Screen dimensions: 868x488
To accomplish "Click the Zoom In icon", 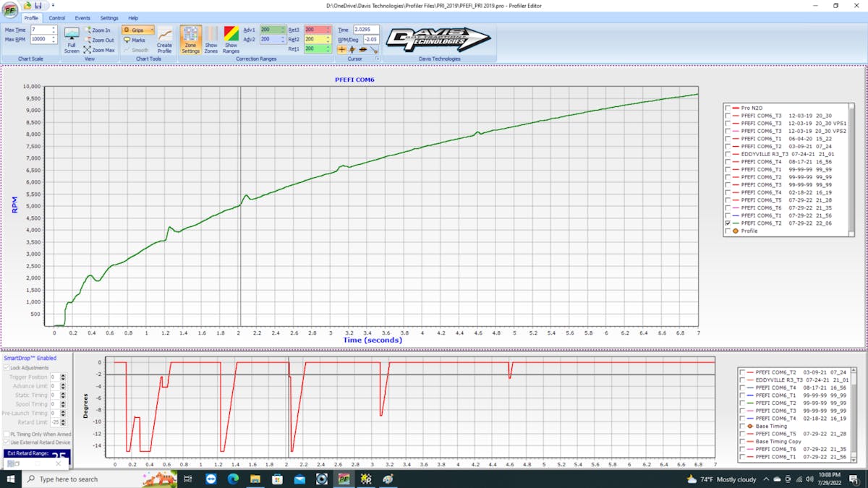I will tap(99, 30).
